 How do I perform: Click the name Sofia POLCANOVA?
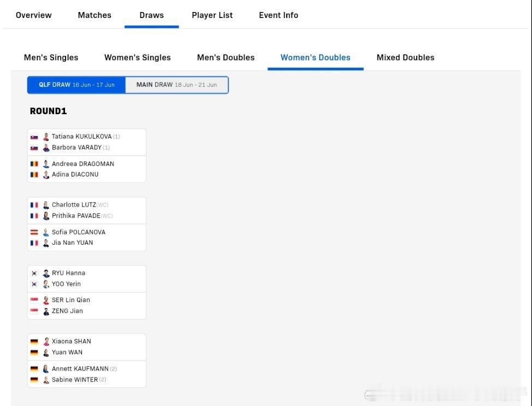coord(79,232)
